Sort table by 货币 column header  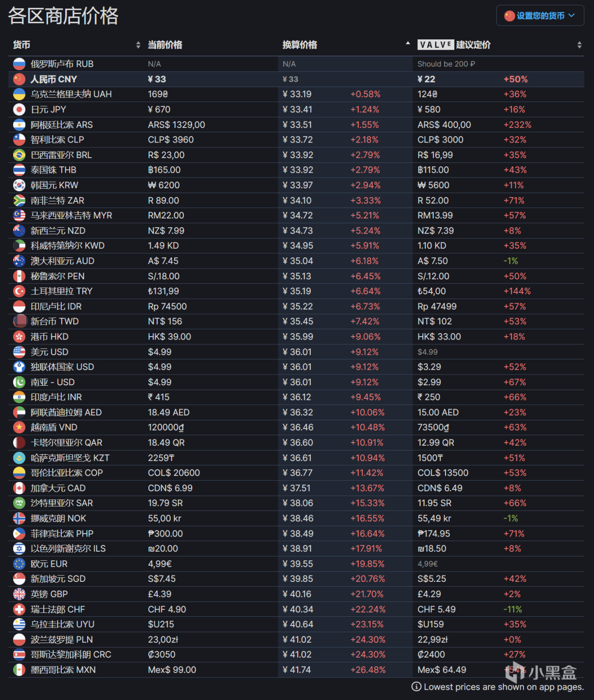coord(22,45)
